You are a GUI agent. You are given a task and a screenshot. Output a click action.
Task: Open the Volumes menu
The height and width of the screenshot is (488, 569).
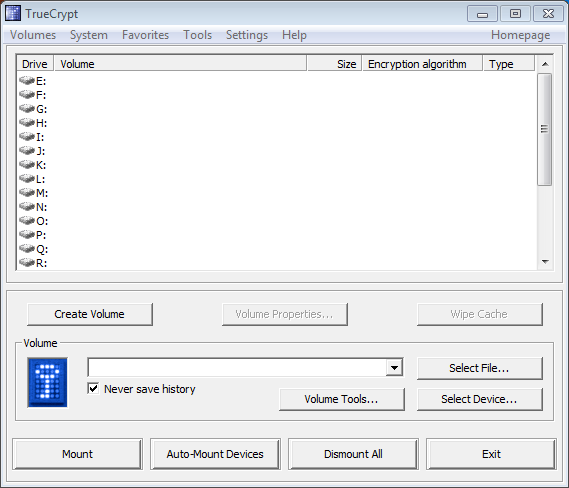click(x=33, y=35)
